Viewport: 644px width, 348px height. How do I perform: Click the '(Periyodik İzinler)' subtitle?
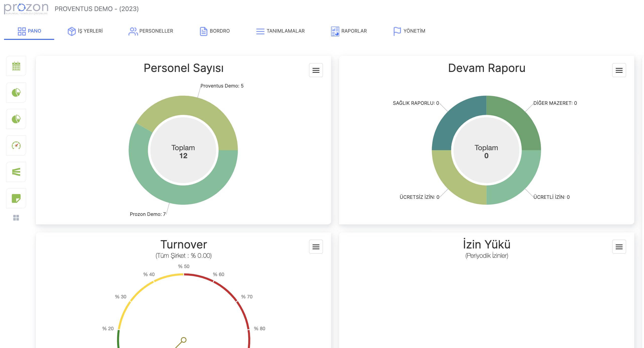tap(487, 255)
